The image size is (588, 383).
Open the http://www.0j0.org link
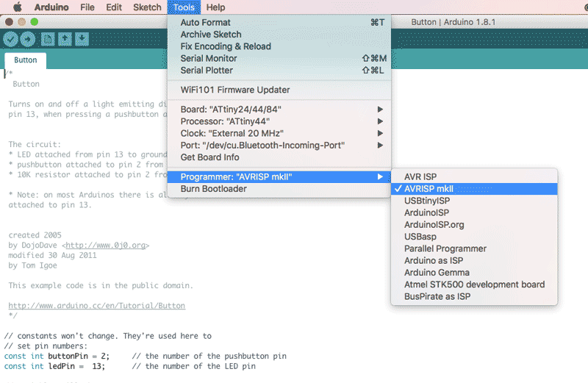(106, 246)
